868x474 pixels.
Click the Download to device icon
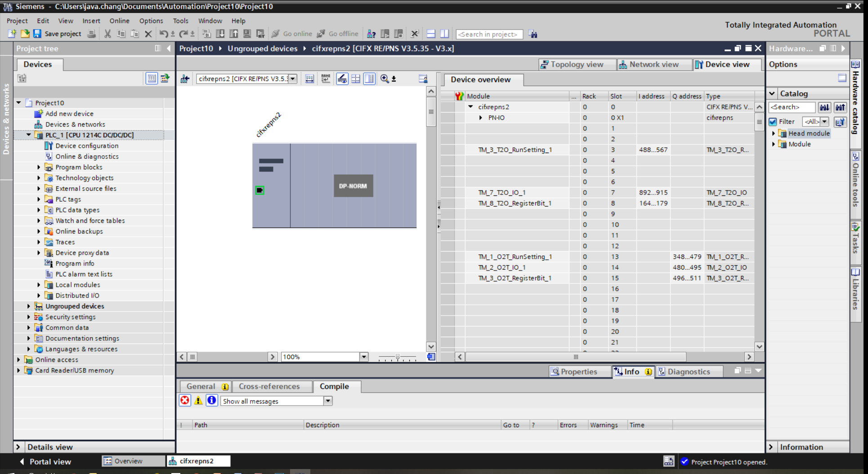click(220, 34)
